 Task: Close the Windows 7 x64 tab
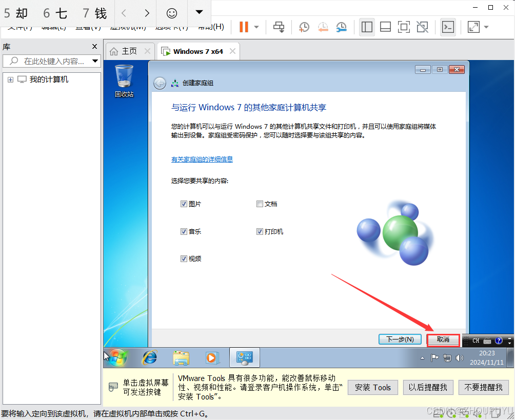(232, 51)
